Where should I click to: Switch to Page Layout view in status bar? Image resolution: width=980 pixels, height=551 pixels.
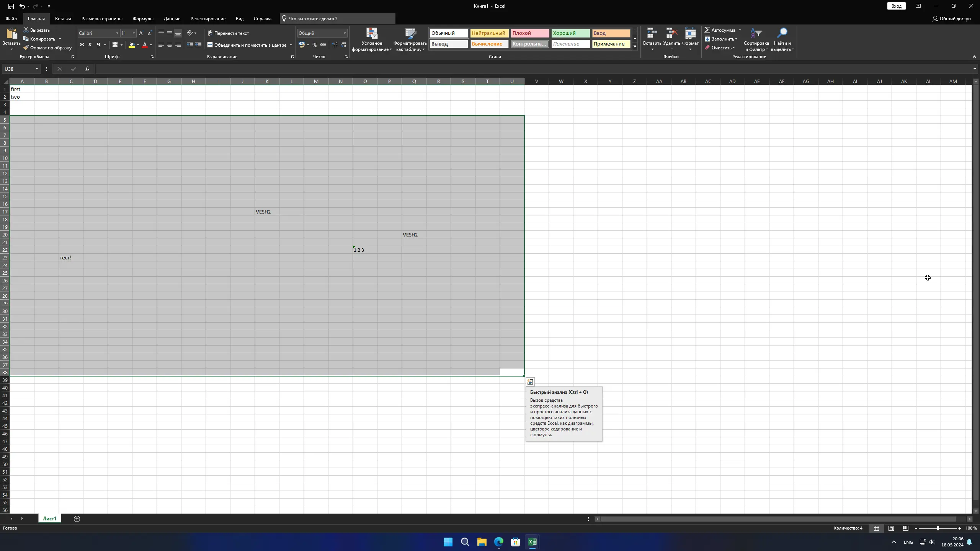[x=891, y=528]
